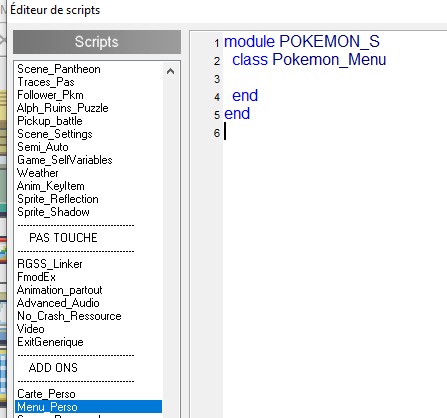Select the Scene_Pantheon script
Screen dimensions: 447x418
59,69
